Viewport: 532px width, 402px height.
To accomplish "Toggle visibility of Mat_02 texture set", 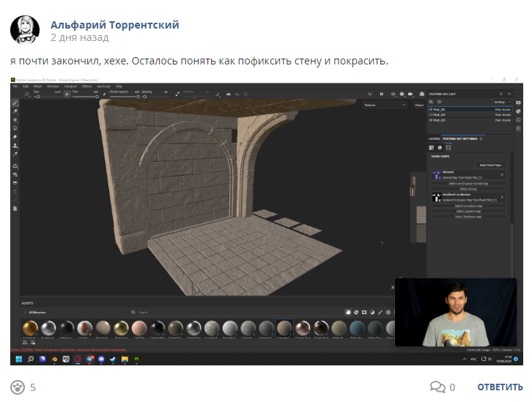I will (x=431, y=115).
